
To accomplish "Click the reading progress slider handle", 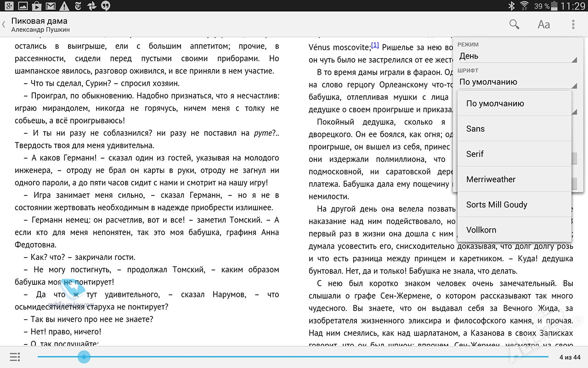I will click(x=84, y=356).
